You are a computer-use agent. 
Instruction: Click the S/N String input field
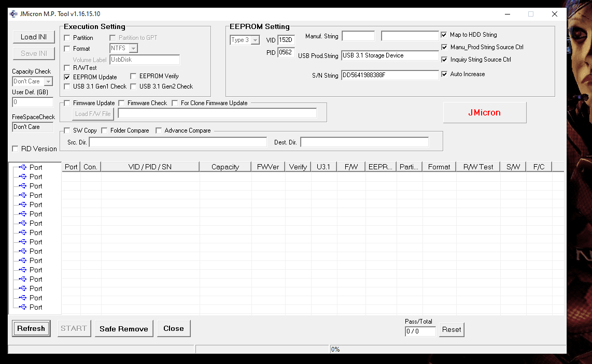[x=390, y=75]
